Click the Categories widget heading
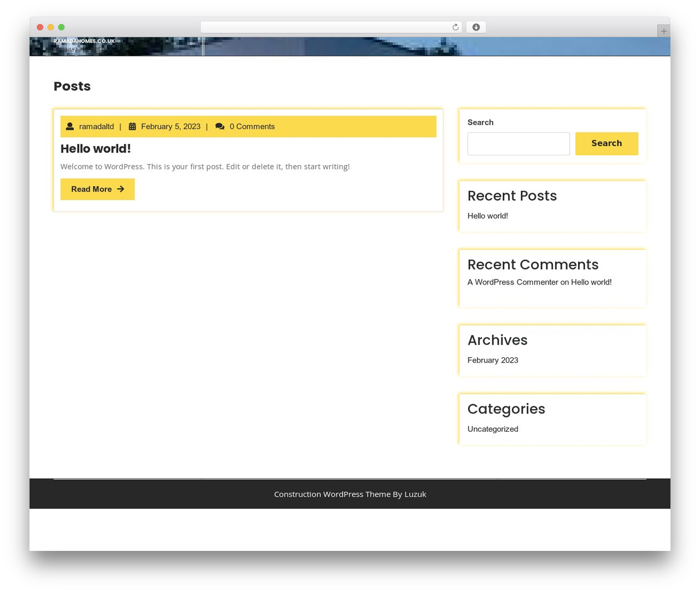Viewport: 700px width, 593px height. click(506, 409)
